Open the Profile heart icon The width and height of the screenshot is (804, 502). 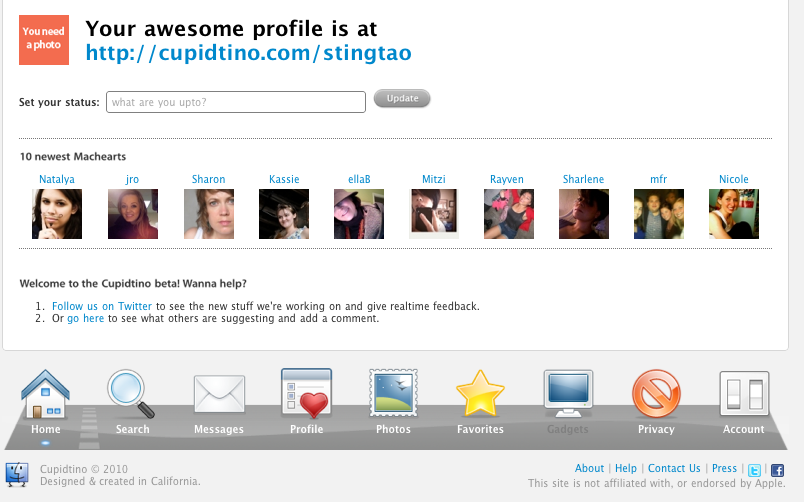306,393
